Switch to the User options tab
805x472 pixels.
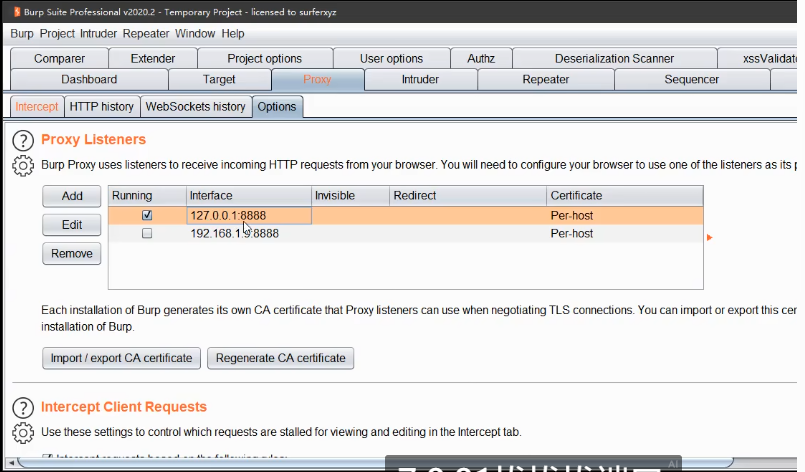[x=391, y=59]
